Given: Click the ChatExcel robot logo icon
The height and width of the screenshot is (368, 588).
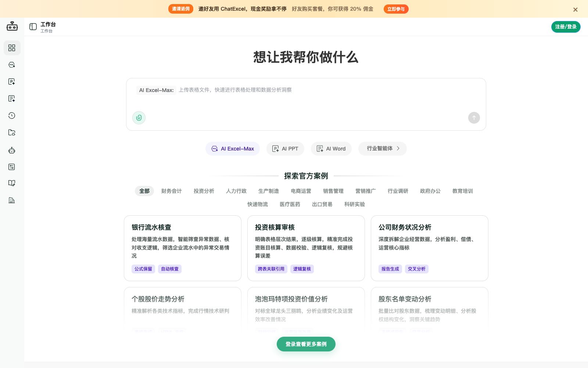Looking at the screenshot, I should [12, 26].
